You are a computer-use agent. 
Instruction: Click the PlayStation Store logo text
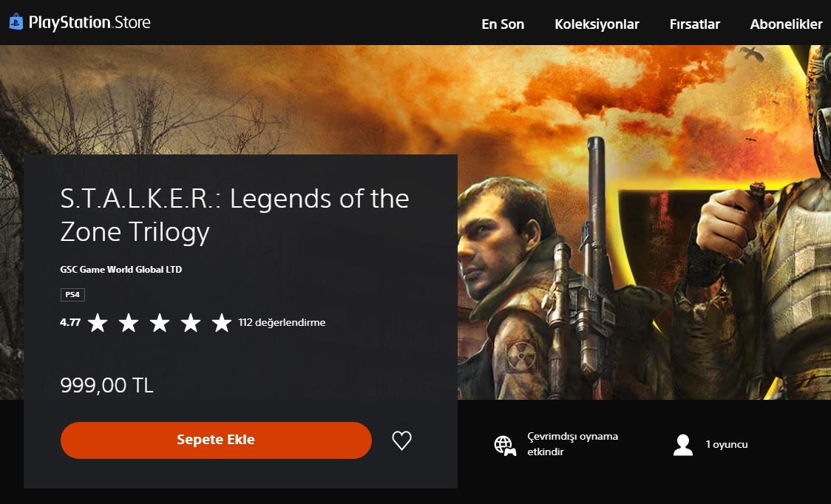pyautogui.click(x=89, y=22)
